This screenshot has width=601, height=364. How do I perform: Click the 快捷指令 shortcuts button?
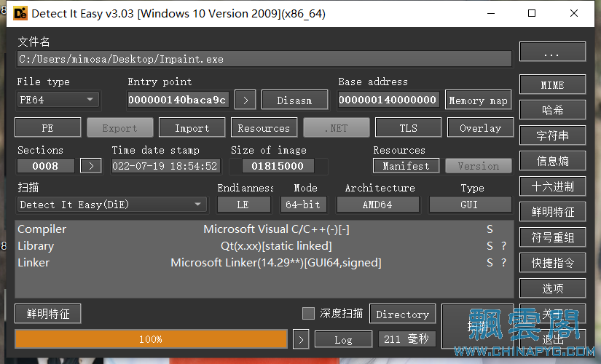click(552, 263)
